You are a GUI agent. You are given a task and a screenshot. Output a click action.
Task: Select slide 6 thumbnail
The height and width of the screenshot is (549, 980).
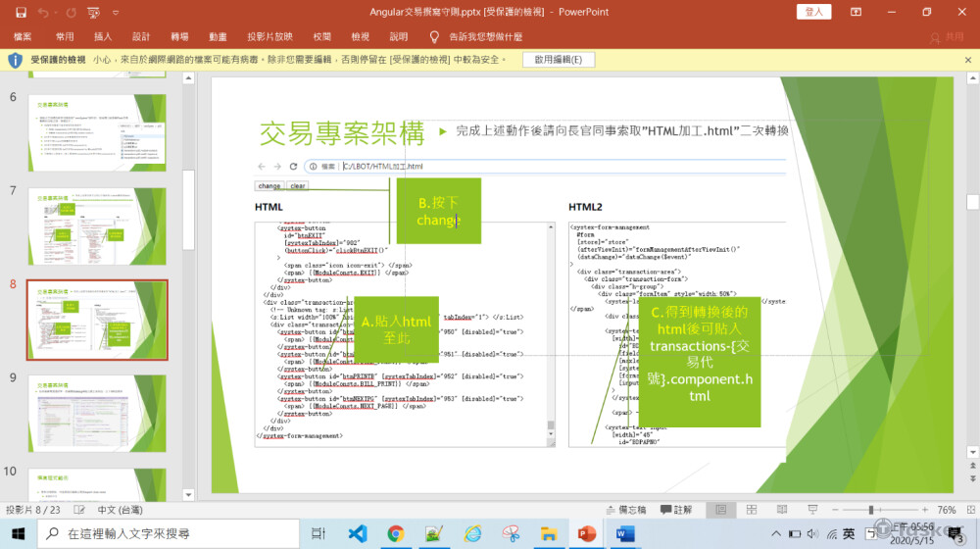[x=97, y=132]
